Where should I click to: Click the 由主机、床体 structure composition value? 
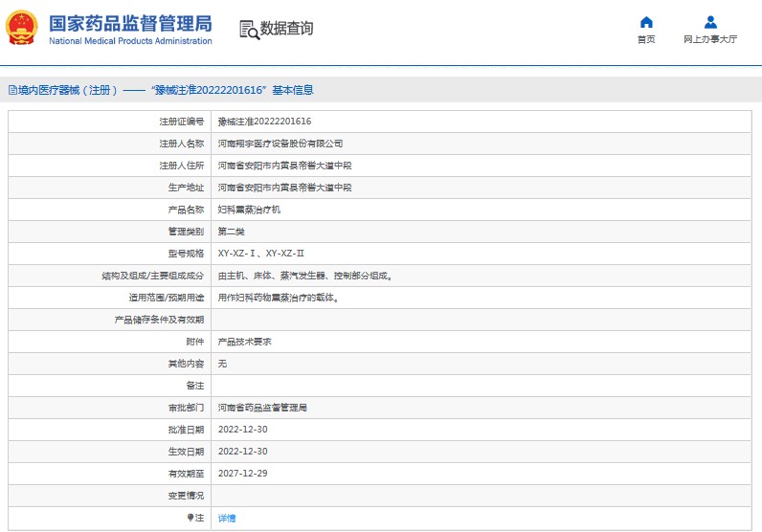(x=305, y=276)
